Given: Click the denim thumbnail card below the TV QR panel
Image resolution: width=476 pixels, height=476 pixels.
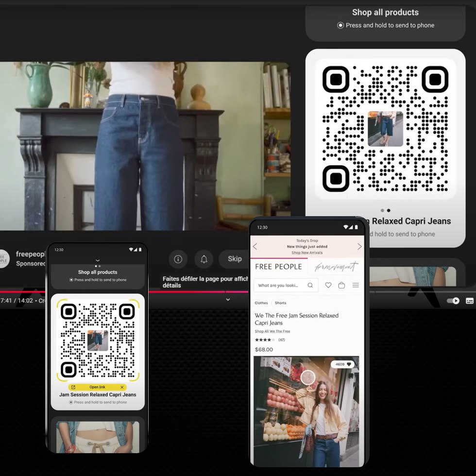Looking at the screenshot, I should point(412,276).
